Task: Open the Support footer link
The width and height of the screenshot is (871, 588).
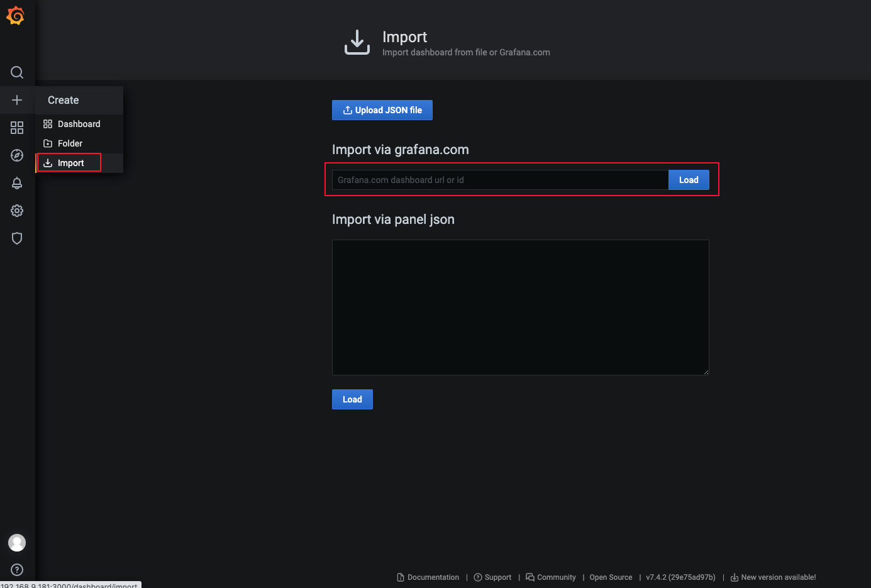Action: pos(492,577)
